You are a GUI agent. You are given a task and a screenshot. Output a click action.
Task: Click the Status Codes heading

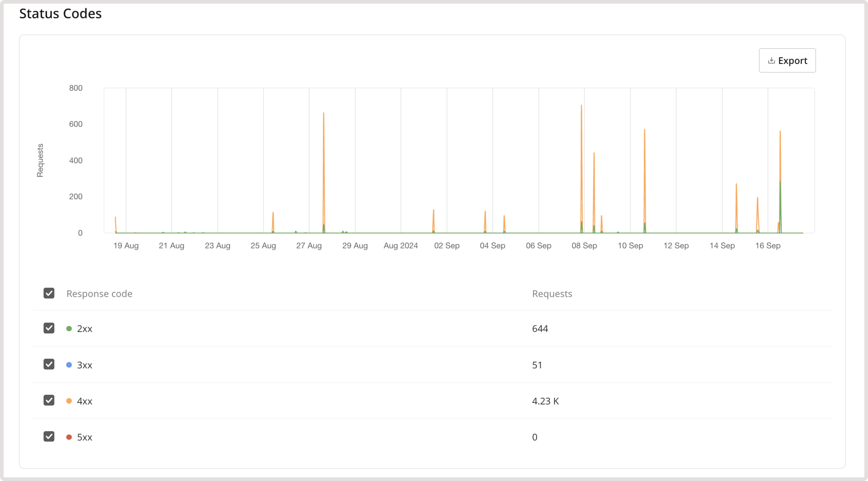pos(61,14)
